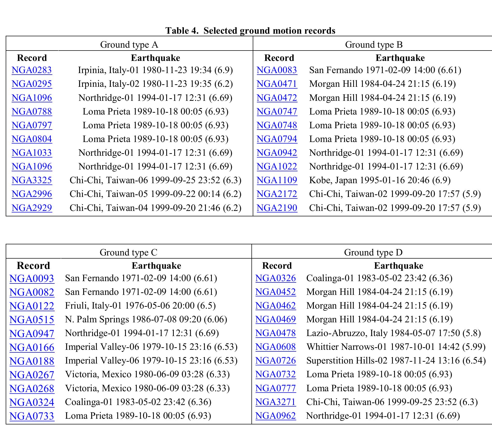Click the NGA0472 Morgan Hill link
The height and width of the screenshot is (448, 492).
[x=277, y=98]
